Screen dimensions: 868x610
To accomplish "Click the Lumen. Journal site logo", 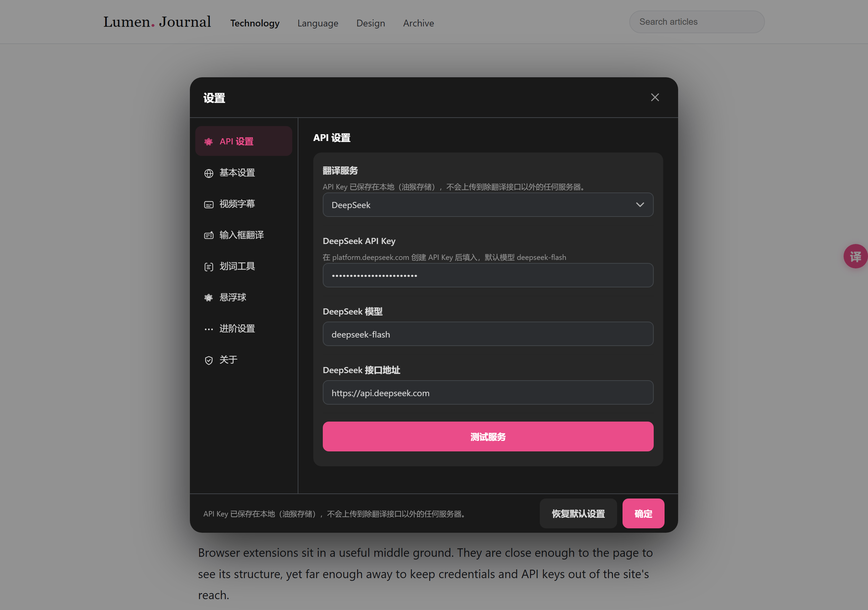I will click(157, 22).
